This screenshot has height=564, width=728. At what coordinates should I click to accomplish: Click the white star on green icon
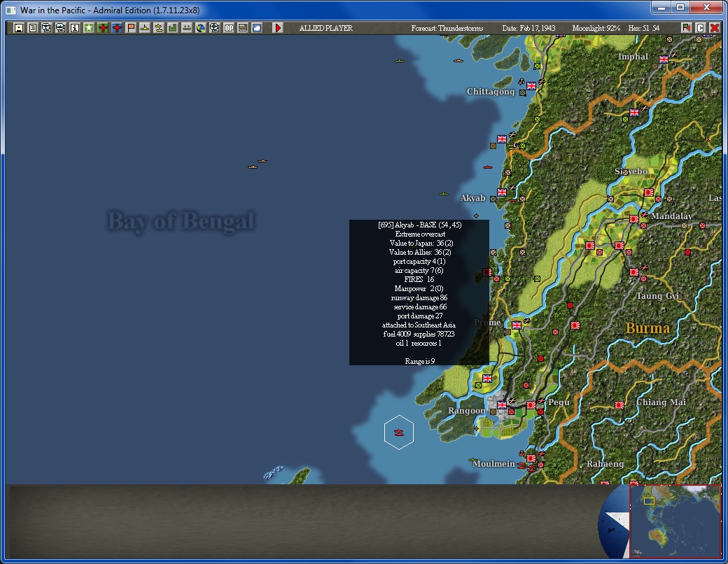coord(89,28)
